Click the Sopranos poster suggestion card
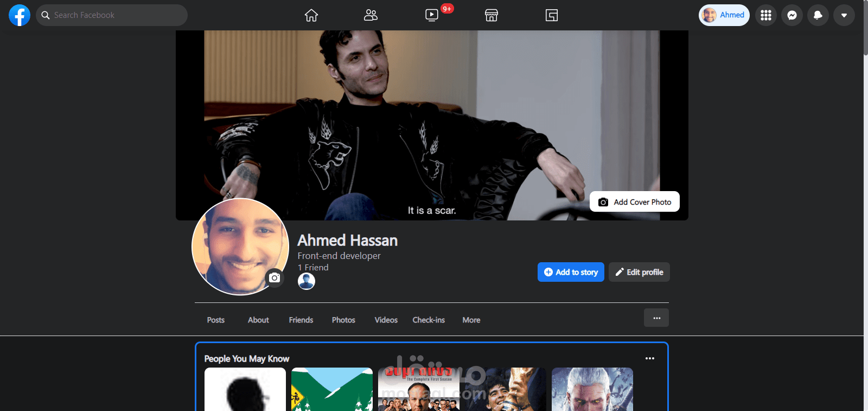 point(419,389)
